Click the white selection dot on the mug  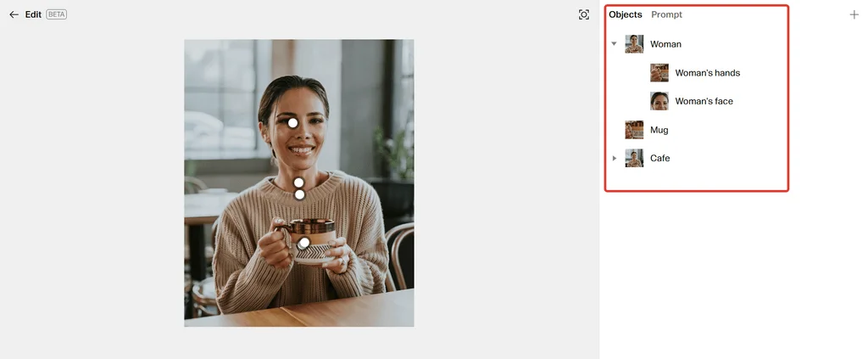pos(303,243)
